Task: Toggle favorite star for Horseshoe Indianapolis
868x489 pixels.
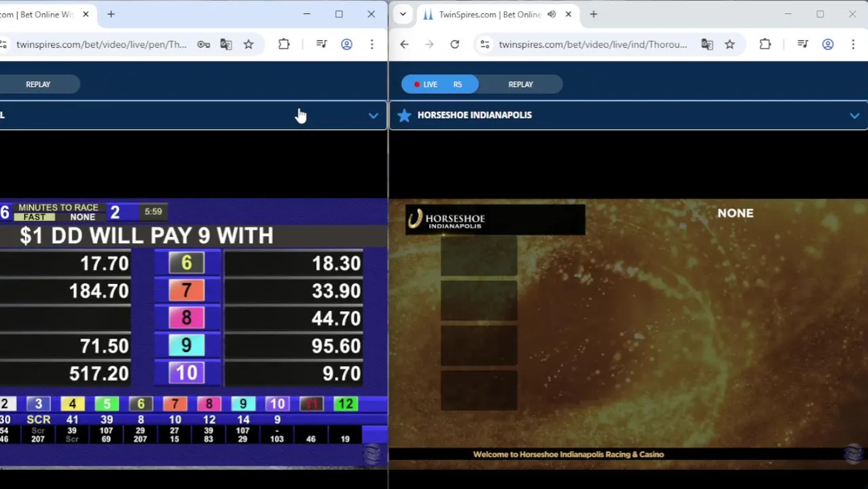Action: coord(404,115)
